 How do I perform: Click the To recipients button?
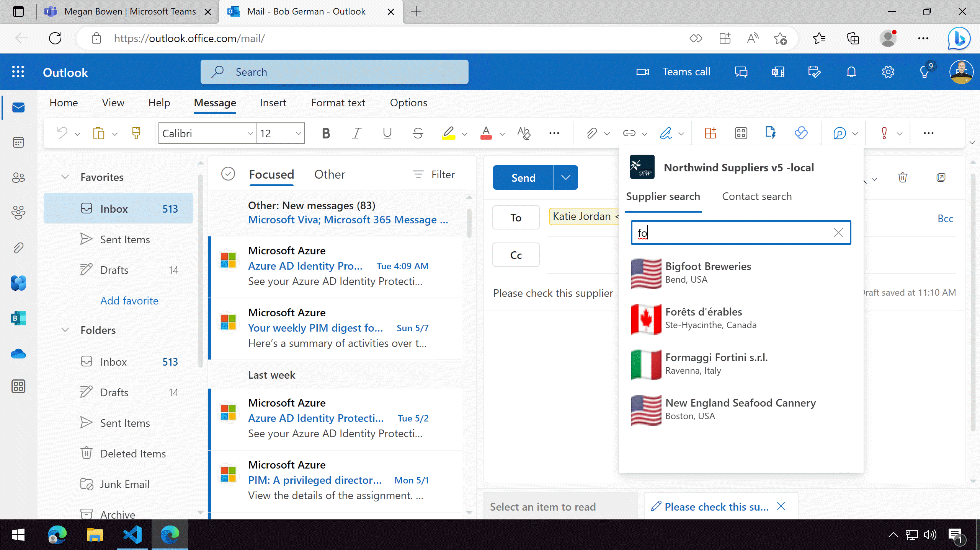pos(516,217)
